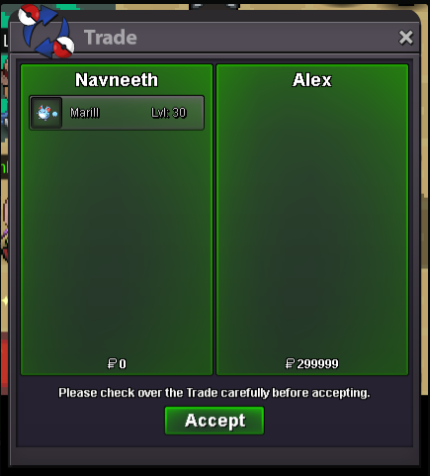Click the Trade swap arrows icon
The height and width of the screenshot is (476, 430).
[46, 31]
